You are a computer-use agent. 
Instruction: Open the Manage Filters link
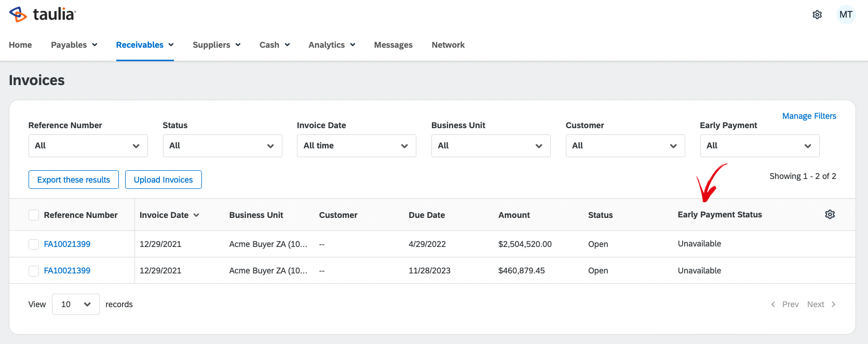[x=809, y=116]
